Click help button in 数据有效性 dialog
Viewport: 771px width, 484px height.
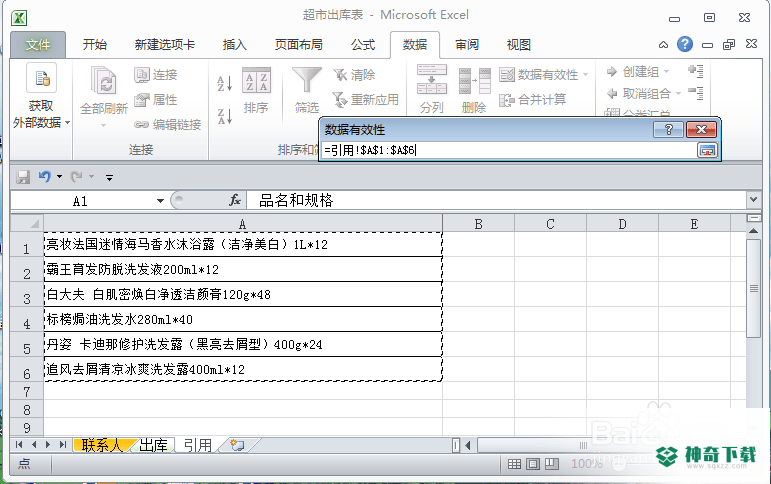[669, 130]
